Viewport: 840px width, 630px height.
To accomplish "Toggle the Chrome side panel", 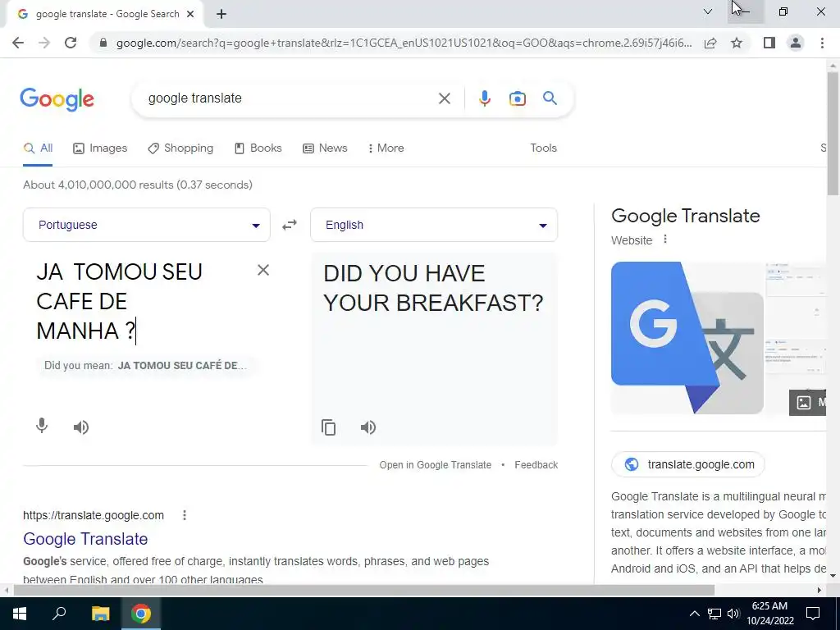I will [x=769, y=43].
